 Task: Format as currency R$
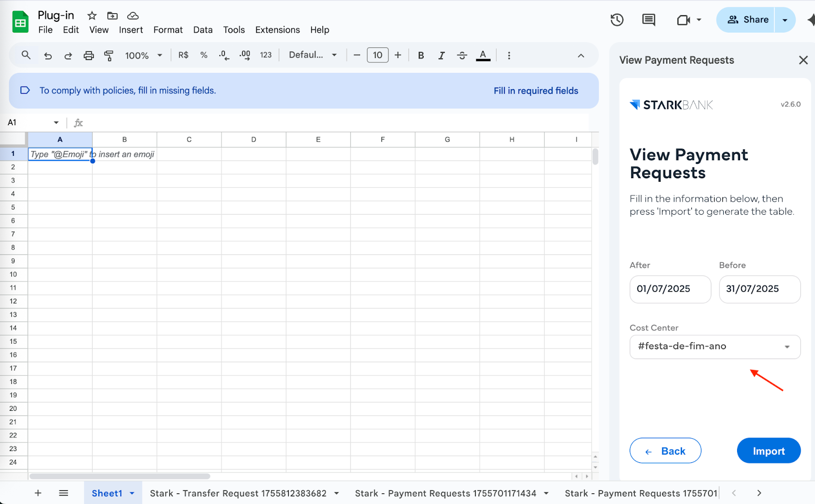click(183, 55)
